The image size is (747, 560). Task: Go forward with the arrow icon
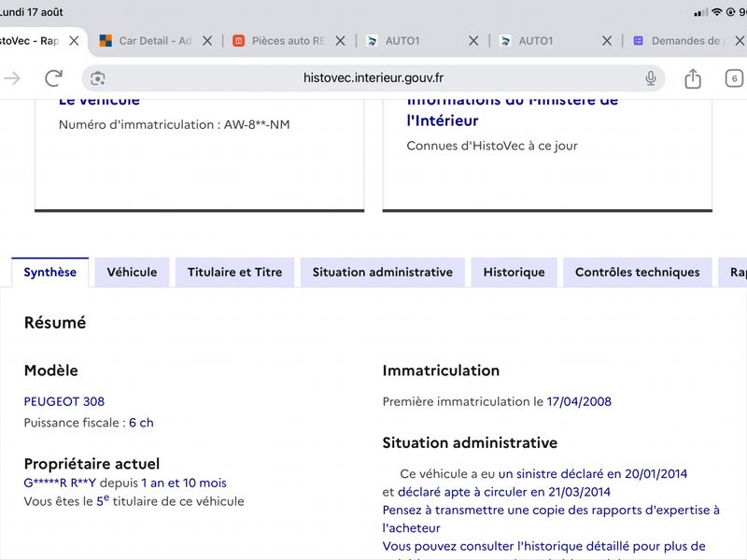coord(12,78)
